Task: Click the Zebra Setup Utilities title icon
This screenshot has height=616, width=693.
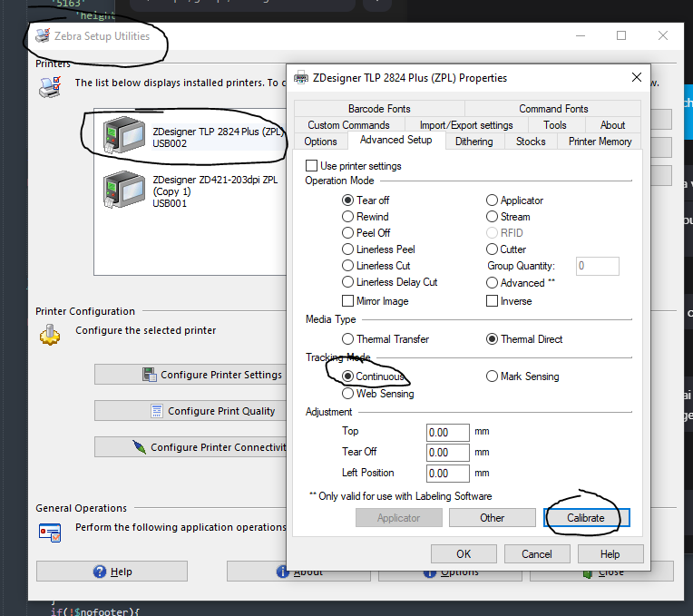Action: point(43,36)
